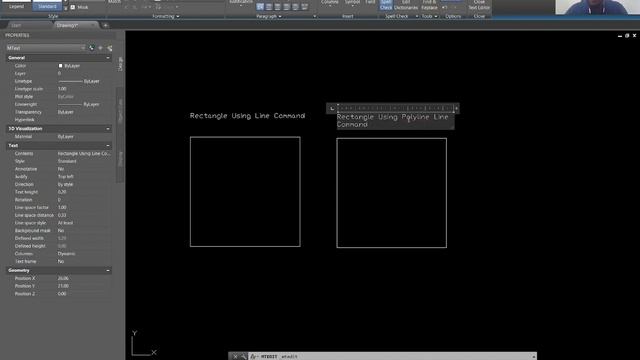Collapse the Geometry section
Screen dimensions: 640x360
click(x=108, y=270)
